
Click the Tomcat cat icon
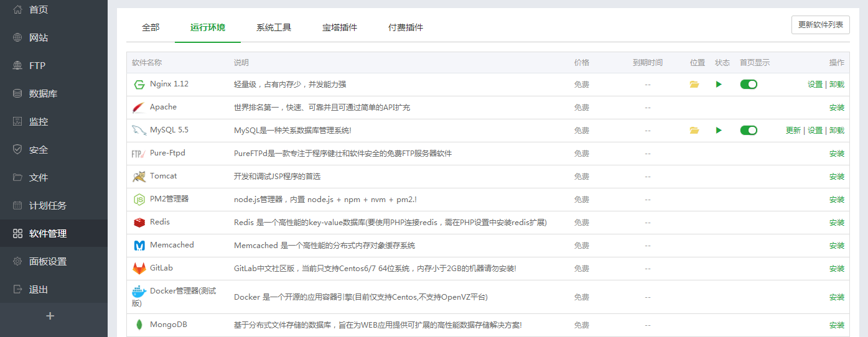click(x=139, y=177)
